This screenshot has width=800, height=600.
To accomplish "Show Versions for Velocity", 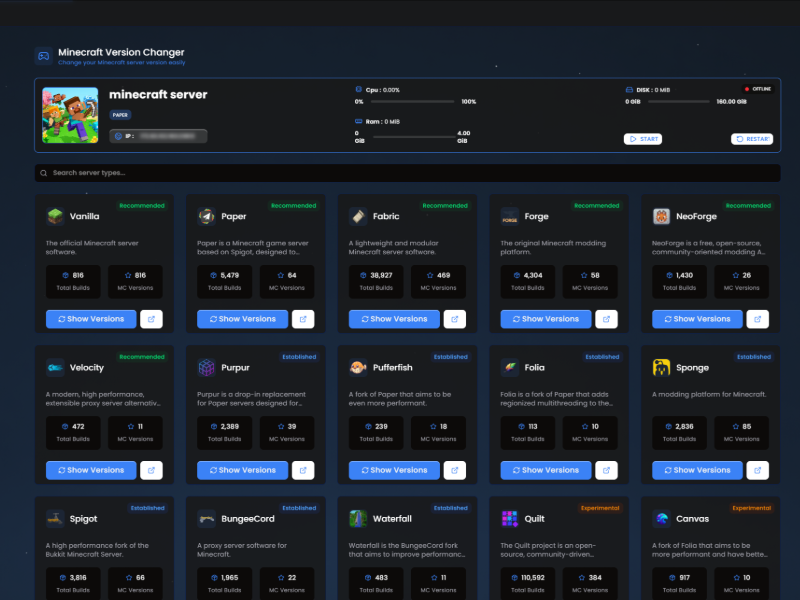I will click(91, 470).
